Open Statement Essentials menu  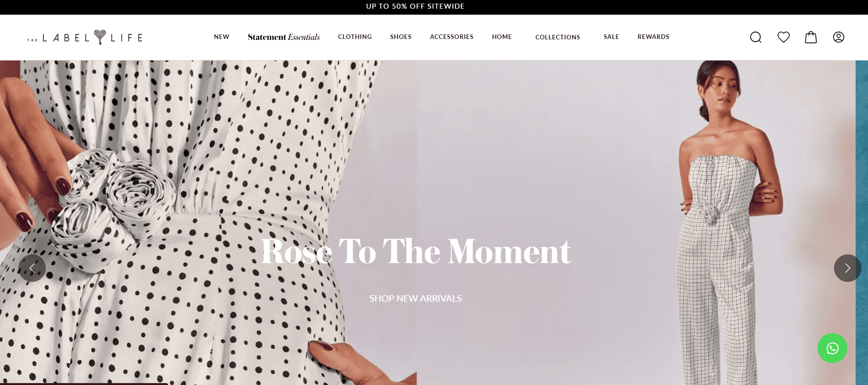coord(284,37)
